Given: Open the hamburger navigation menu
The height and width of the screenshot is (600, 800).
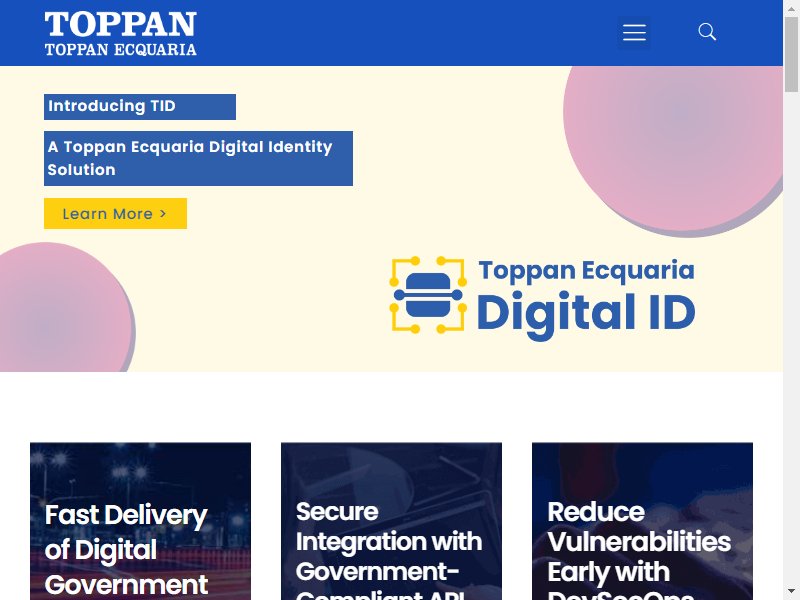Looking at the screenshot, I should pyautogui.click(x=634, y=33).
